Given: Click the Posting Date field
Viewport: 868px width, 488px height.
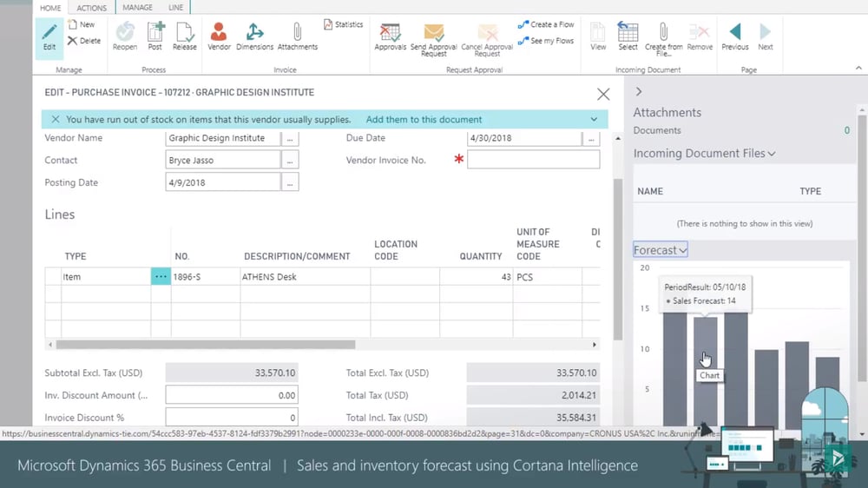Looking at the screenshot, I should click(222, 182).
